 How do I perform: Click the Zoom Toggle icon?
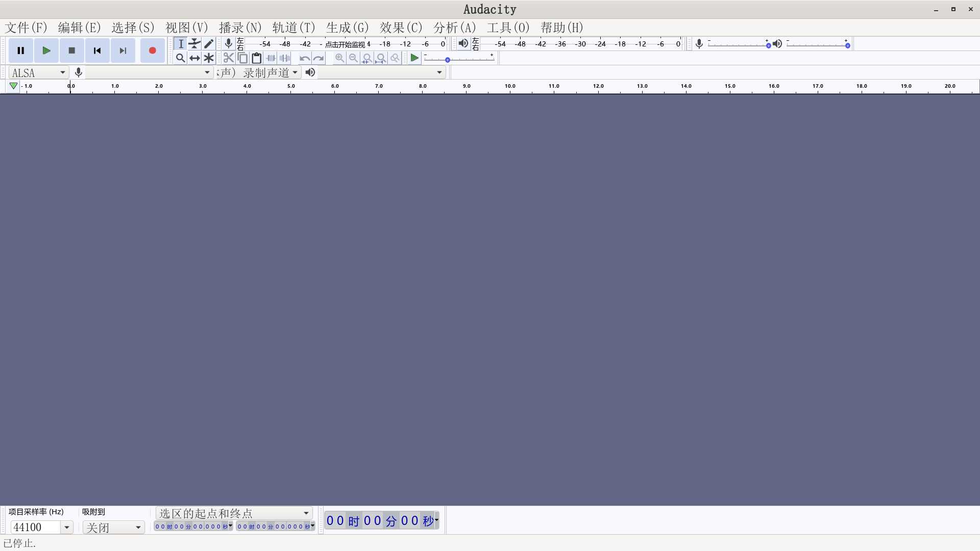tap(395, 58)
